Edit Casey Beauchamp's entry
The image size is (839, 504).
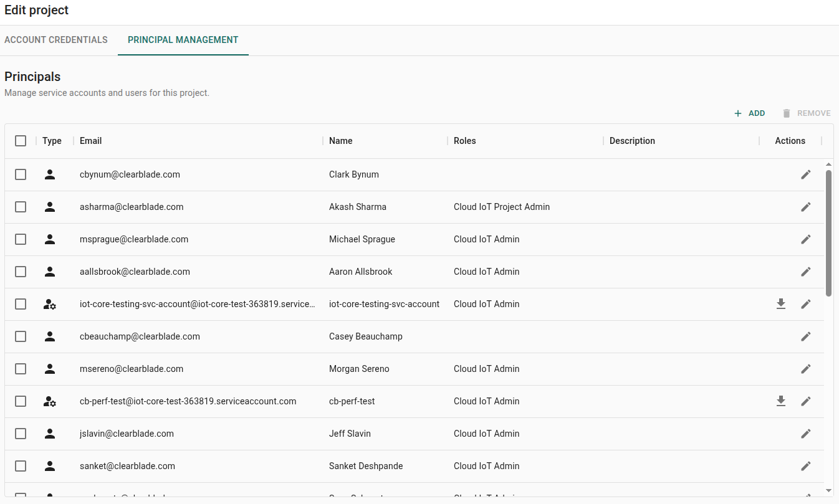click(x=805, y=336)
